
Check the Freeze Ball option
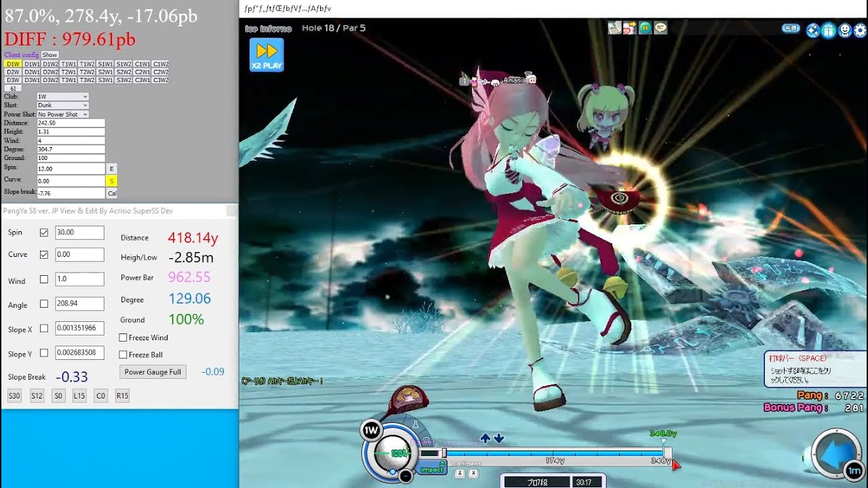point(123,354)
